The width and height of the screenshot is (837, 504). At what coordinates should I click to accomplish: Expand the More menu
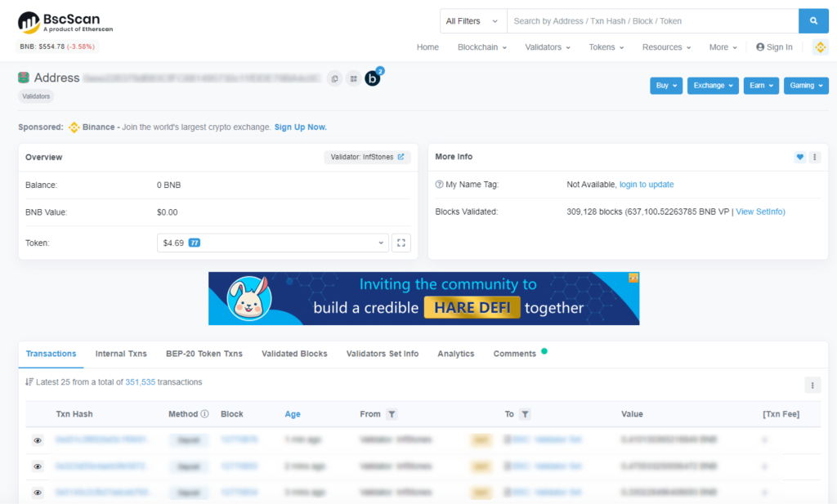[x=723, y=47]
